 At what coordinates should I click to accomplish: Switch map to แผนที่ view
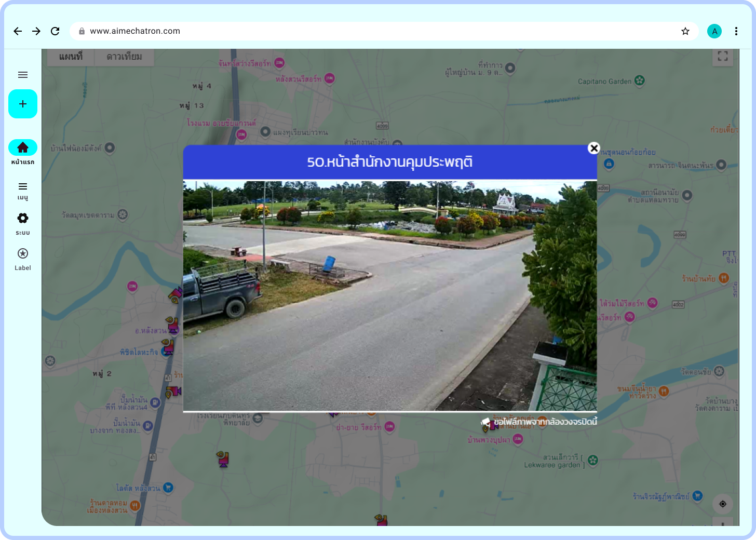(x=71, y=57)
